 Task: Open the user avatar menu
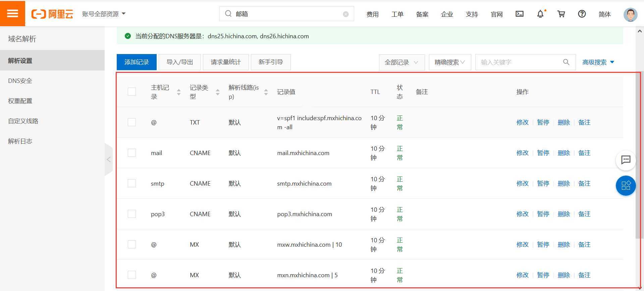click(x=631, y=14)
